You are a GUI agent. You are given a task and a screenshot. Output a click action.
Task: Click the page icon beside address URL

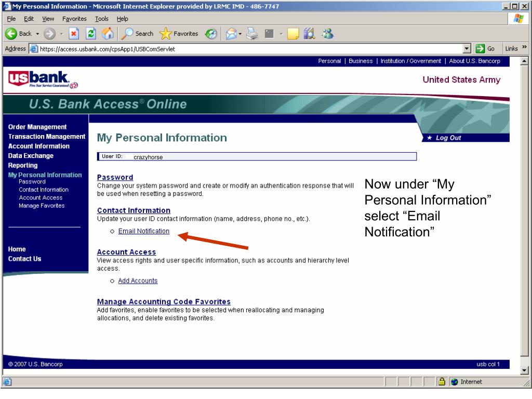point(34,48)
